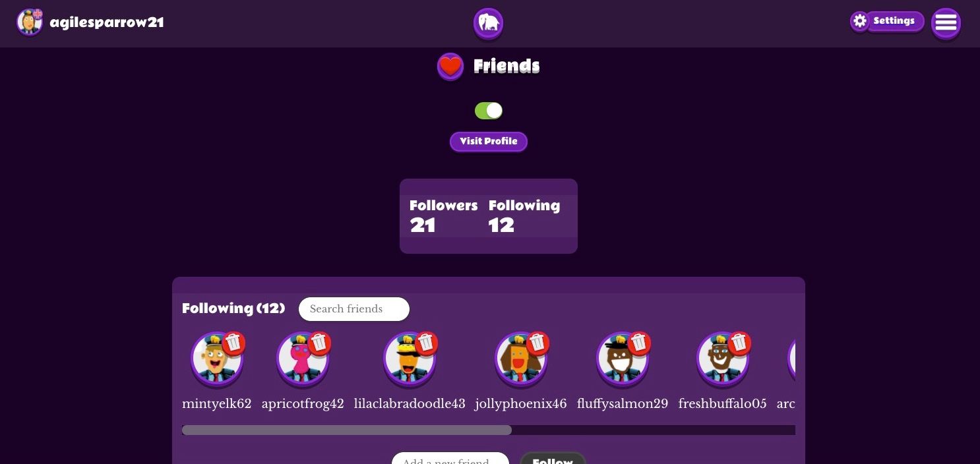Remove fluffysalmon29 with trash icon
Viewport: 980px width, 464px height.
[639, 343]
